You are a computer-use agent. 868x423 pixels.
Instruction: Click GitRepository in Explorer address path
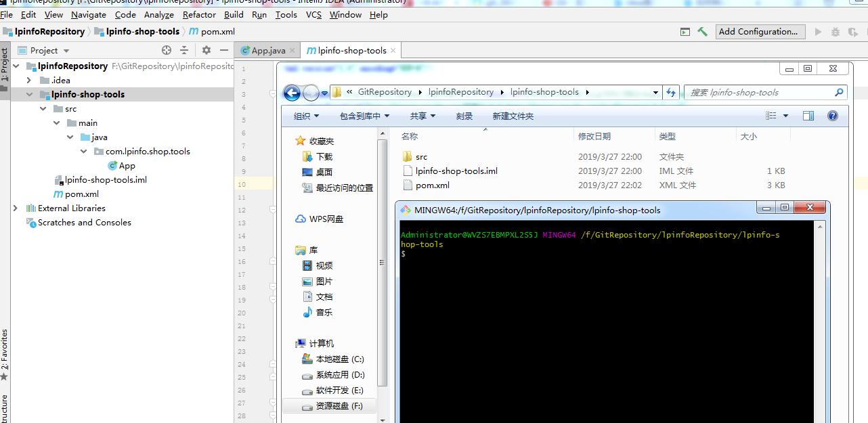(385, 92)
